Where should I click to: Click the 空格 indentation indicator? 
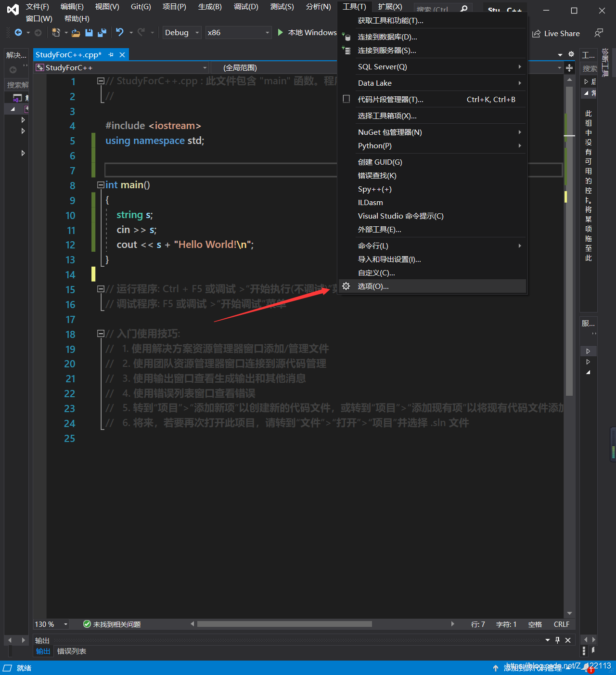click(535, 624)
